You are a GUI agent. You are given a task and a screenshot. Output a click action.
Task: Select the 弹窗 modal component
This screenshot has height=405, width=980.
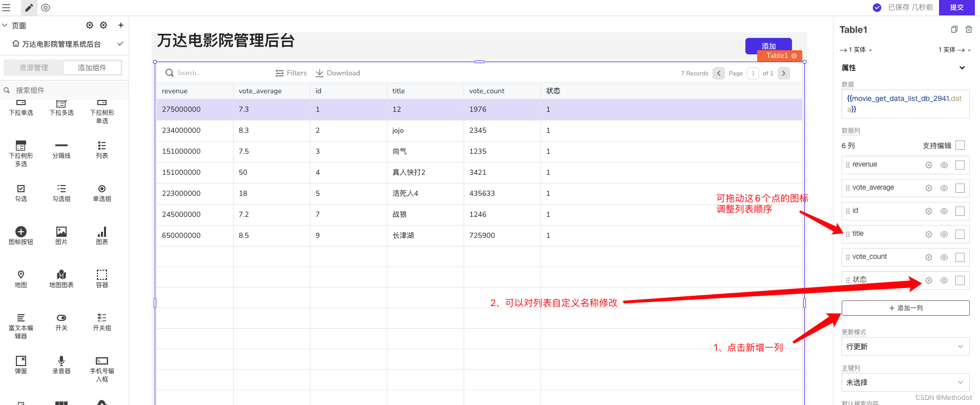tap(21, 365)
